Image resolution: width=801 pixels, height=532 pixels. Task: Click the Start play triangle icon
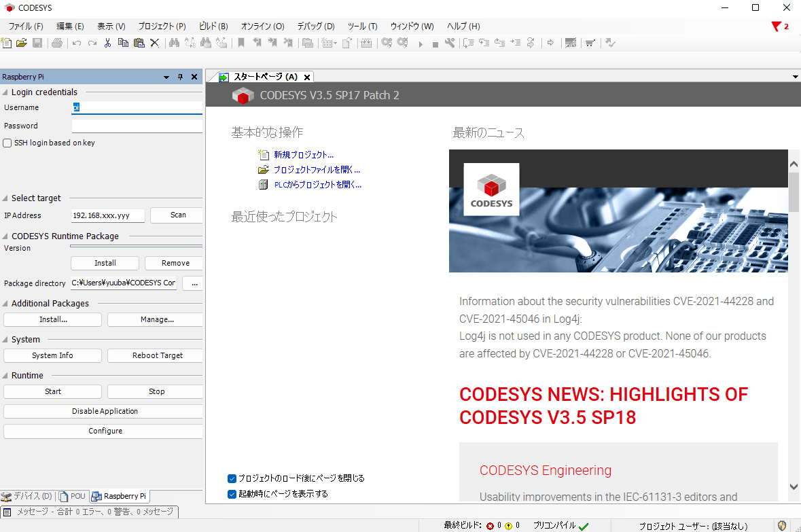[x=421, y=44]
